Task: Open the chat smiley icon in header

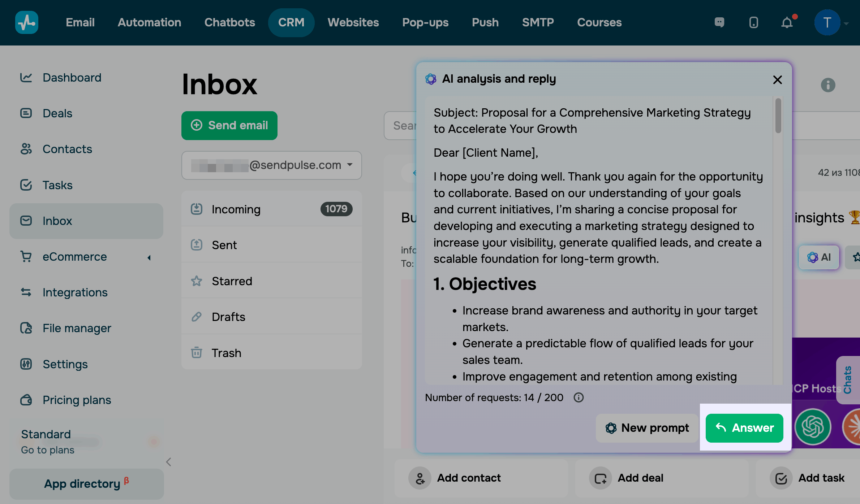Action: [719, 23]
